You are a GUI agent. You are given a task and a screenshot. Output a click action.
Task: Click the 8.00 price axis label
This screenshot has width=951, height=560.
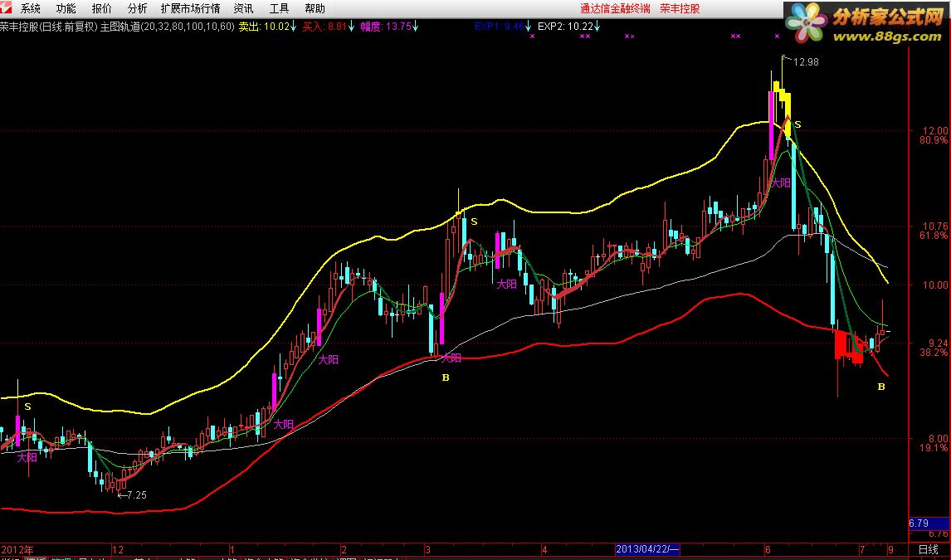[x=937, y=438]
